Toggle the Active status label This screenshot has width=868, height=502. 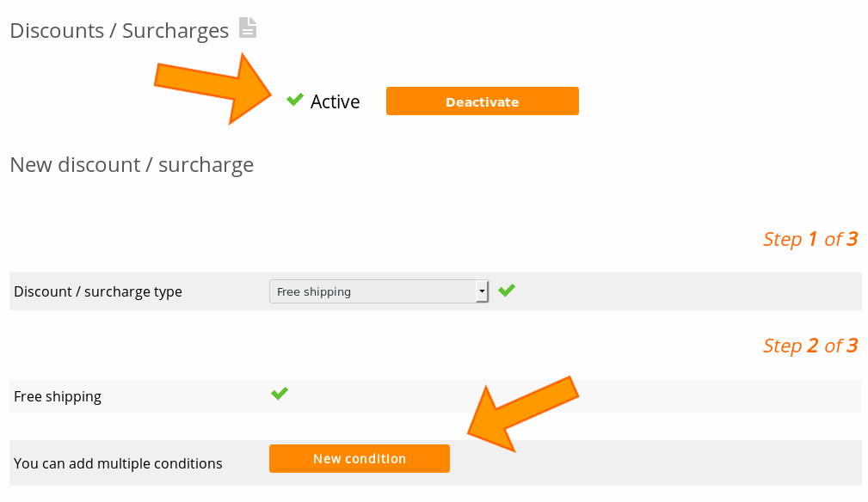(x=336, y=101)
